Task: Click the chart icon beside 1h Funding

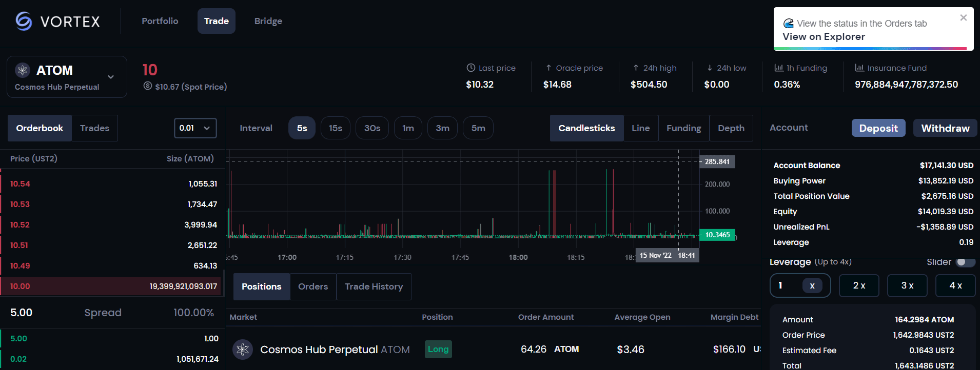Action: (x=779, y=68)
